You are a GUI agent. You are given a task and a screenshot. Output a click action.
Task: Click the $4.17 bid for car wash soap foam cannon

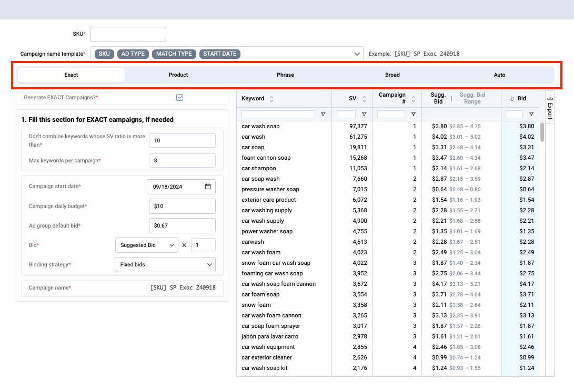pos(527,284)
